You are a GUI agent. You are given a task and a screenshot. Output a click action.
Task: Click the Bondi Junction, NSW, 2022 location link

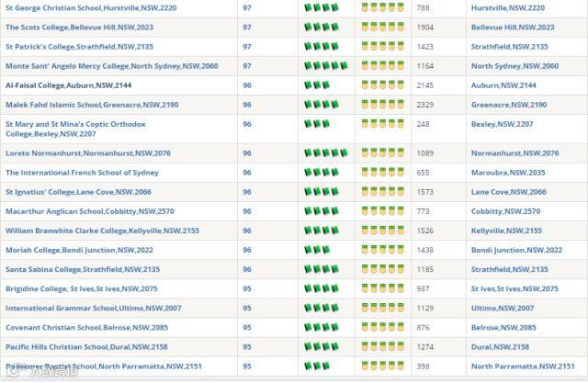[516, 250]
